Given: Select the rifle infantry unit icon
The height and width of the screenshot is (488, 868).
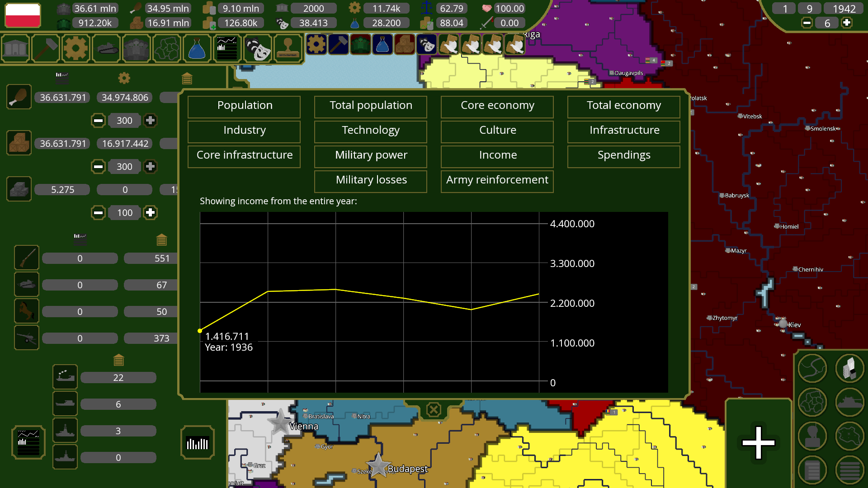Looking at the screenshot, I should point(27,258).
